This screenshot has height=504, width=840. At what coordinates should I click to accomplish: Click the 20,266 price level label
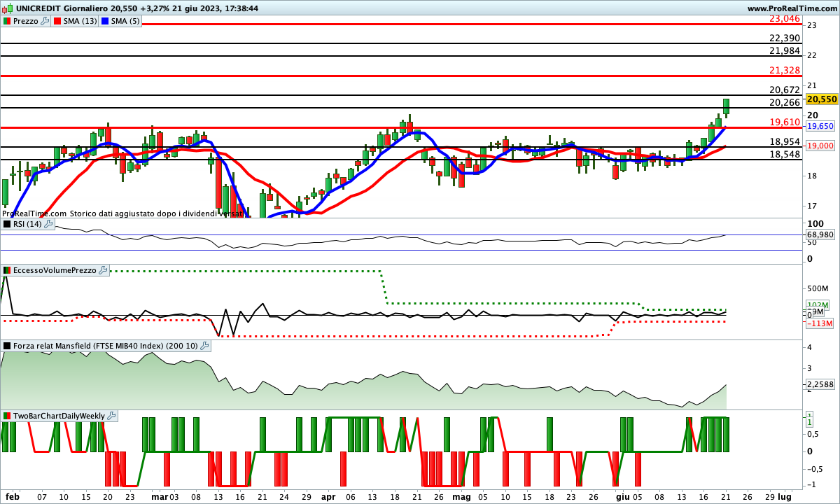pos(784,103)
